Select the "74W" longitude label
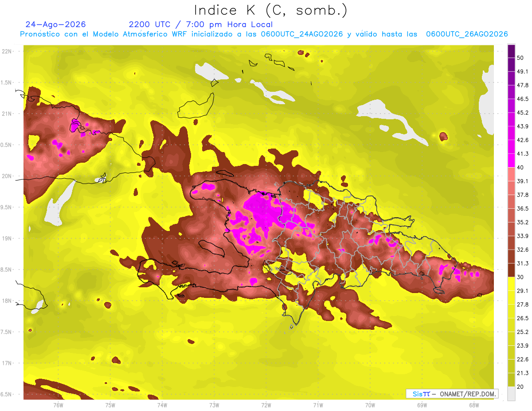Screen dimensions: 532x411 click(x=162, y=405)
